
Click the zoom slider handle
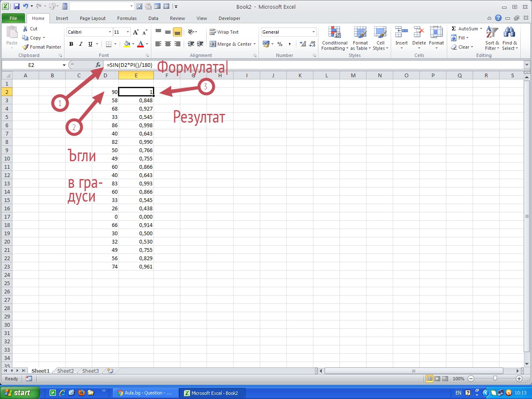tap(495, 379)
